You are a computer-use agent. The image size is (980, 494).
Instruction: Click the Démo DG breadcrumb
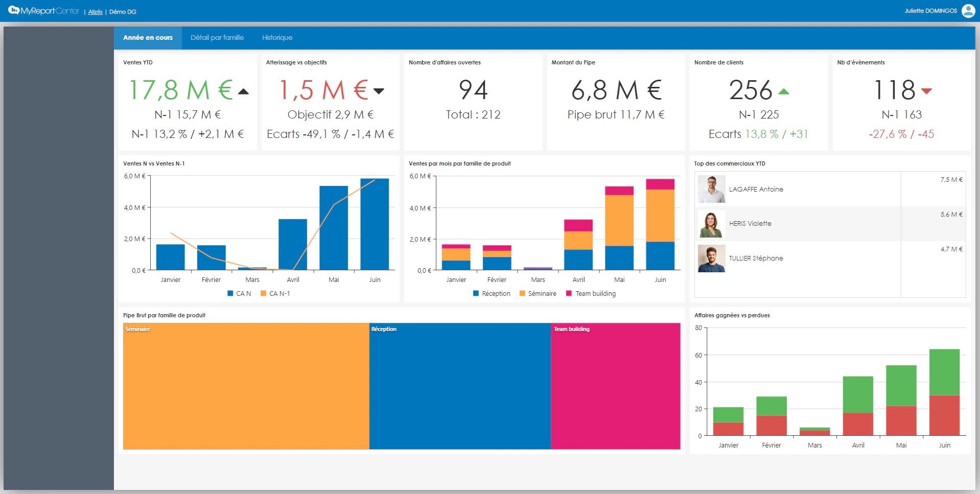[123, 12]
